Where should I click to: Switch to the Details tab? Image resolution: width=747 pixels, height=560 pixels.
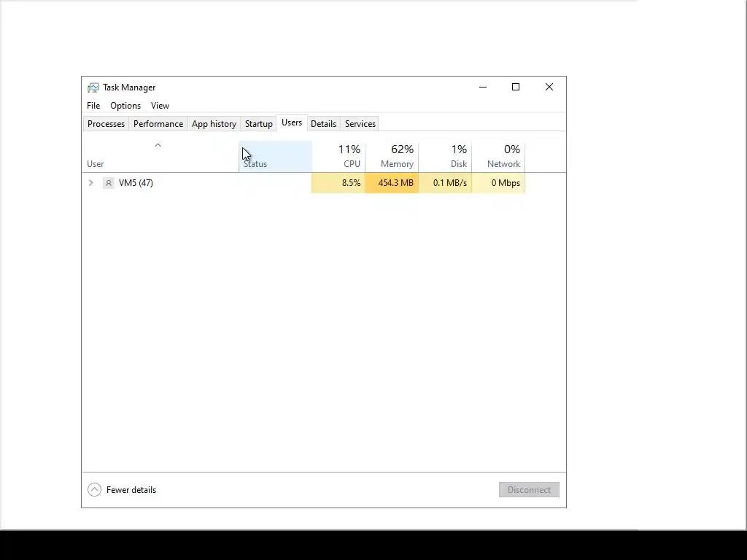click(x=323, y=124)
